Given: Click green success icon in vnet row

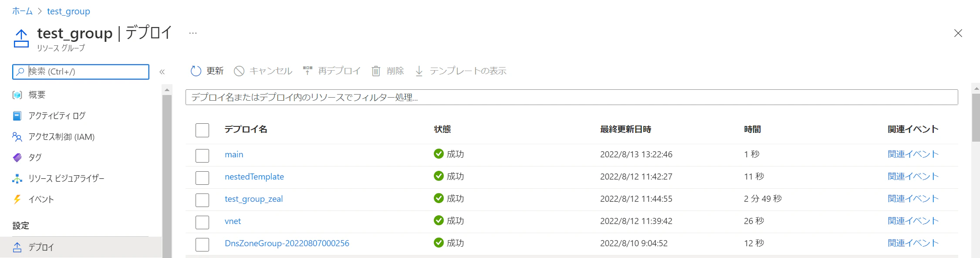Looking at the screenshot, I should 439,221.
